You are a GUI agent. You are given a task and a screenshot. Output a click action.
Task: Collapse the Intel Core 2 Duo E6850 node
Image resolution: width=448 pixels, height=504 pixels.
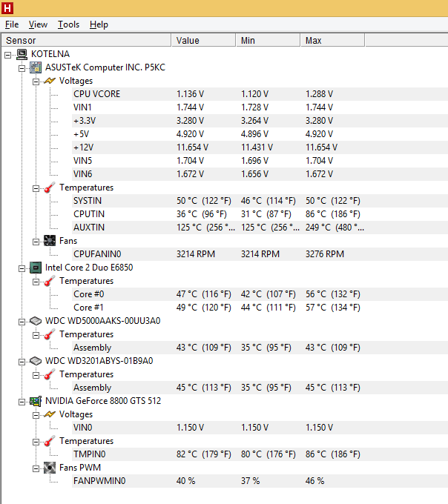pos(22,269)
